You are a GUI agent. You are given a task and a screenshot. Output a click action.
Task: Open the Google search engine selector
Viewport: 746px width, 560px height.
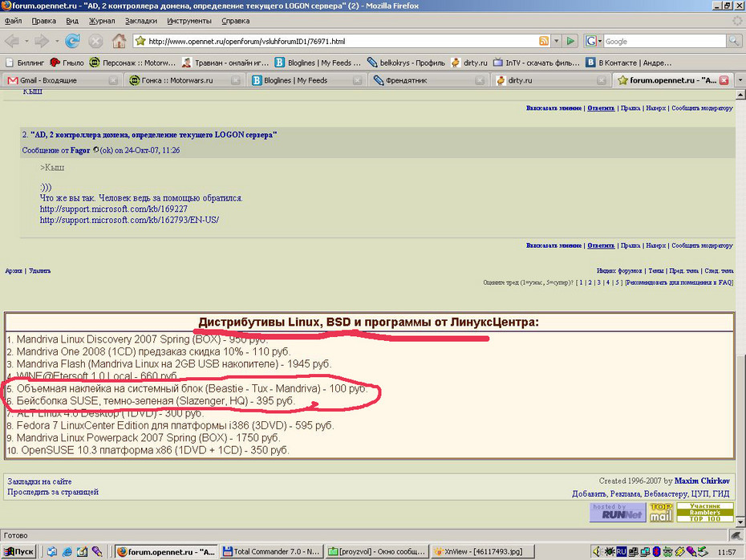coord(594,42)
